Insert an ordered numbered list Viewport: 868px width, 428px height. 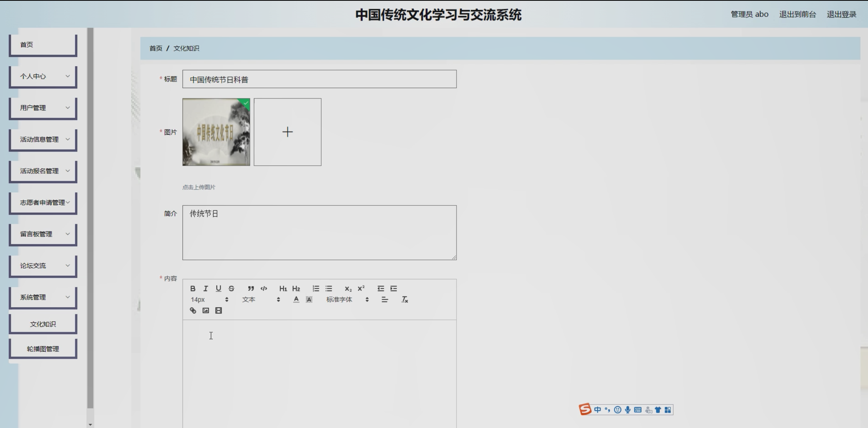[x=316, y=288]
